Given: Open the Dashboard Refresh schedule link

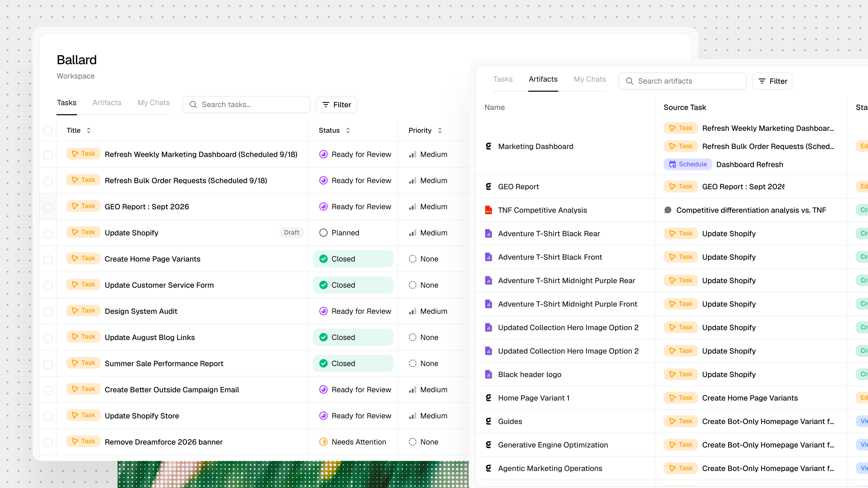Looking at the screenshot, I should tap(750, 164).
